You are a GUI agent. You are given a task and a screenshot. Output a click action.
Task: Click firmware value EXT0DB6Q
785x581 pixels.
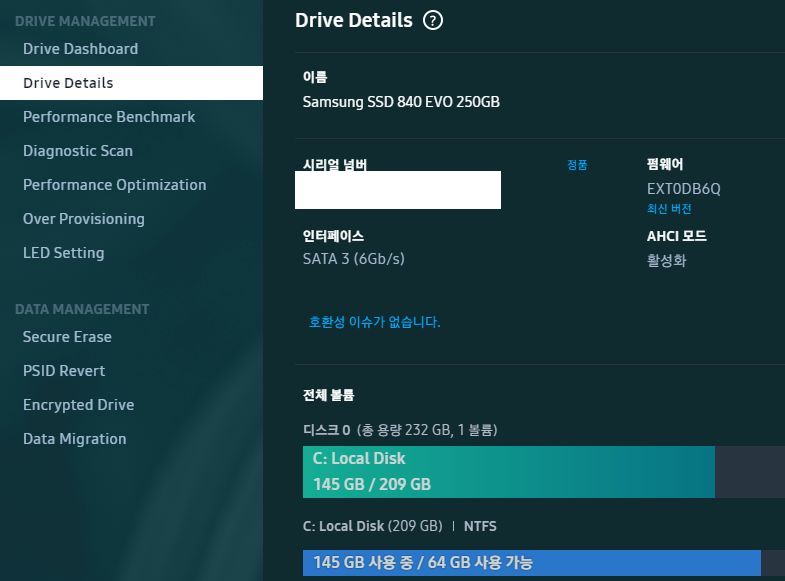coord(683,189)
